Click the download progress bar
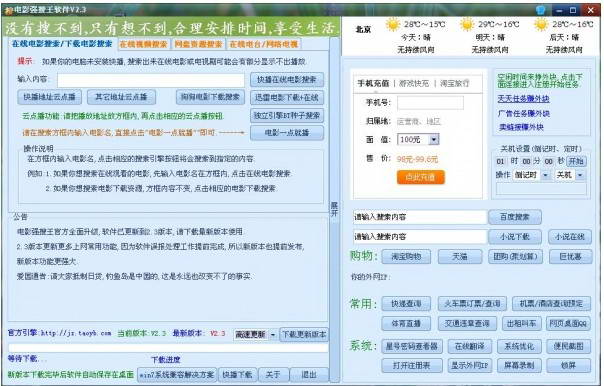Image resolution: width=604 pixels, height=386 pixels. click(168, 348)
